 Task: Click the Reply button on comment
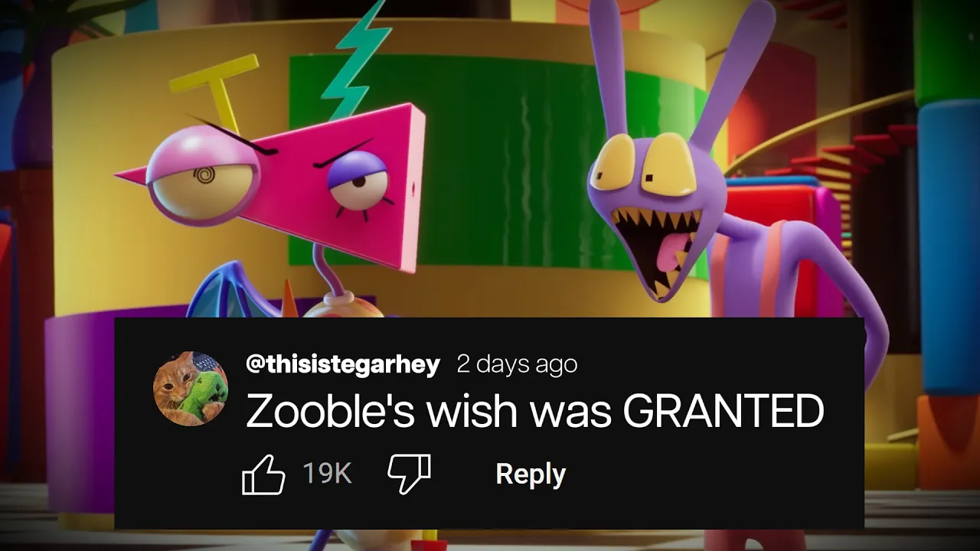(531, 474)
